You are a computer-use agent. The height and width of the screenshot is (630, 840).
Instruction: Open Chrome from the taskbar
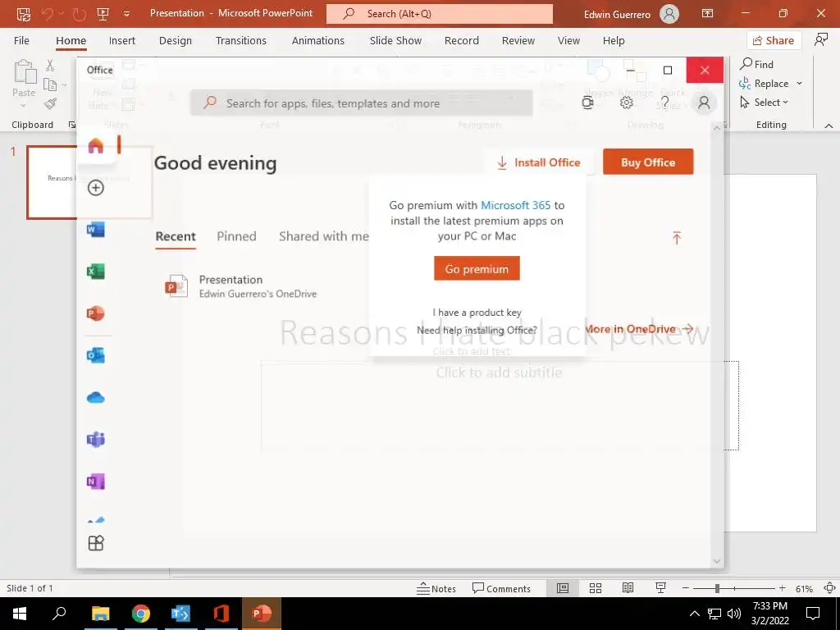(x=141, y=614)
